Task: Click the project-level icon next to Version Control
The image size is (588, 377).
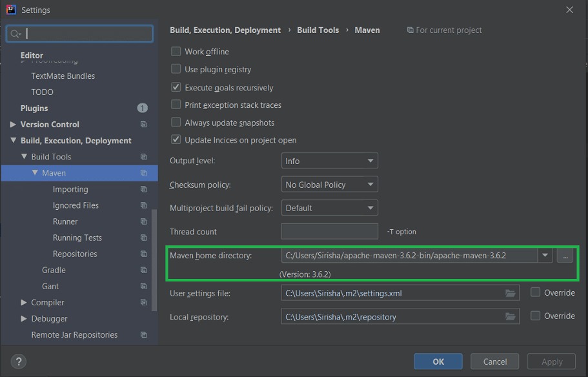Action: pyautogui.click(x=144, y=125)
